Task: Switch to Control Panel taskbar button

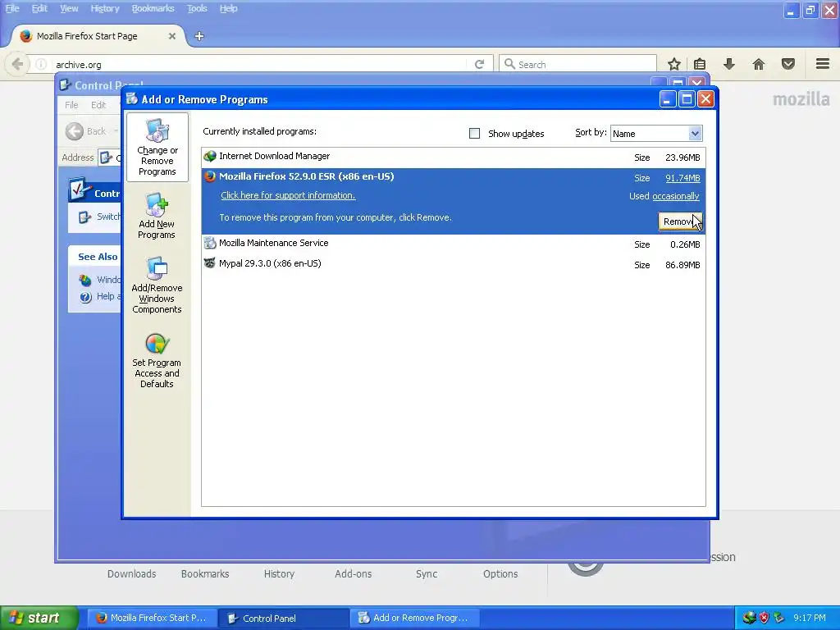Action: 283,618
